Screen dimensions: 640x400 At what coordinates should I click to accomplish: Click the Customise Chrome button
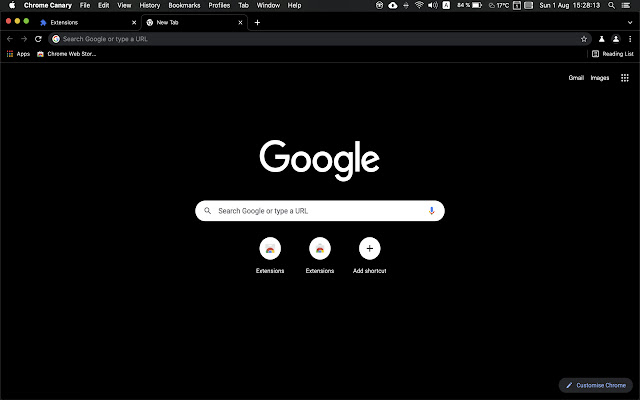click(x=596, y=385)
